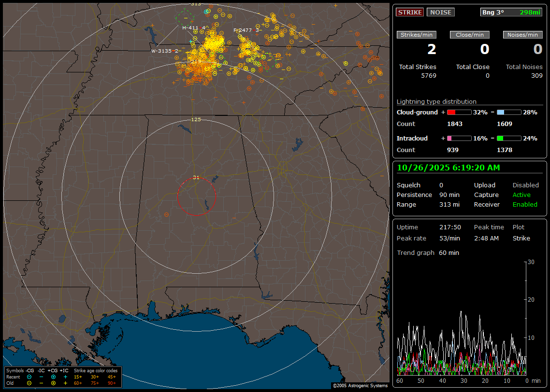The height and width of the screenshot is (392, 550).
Task: Click the 125 mile range ring label
Action: pyautogui.click(x=196, y=119)
